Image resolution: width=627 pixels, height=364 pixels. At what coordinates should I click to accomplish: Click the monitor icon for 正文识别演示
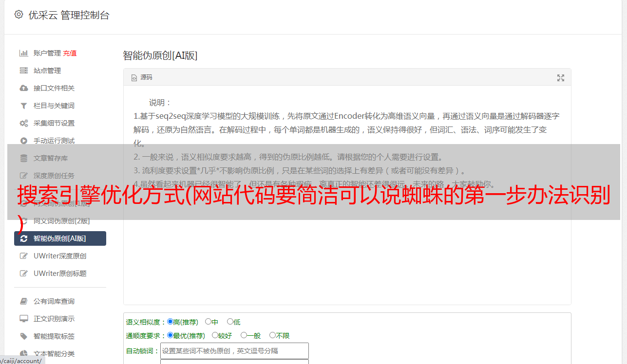(x=23, y=319)
